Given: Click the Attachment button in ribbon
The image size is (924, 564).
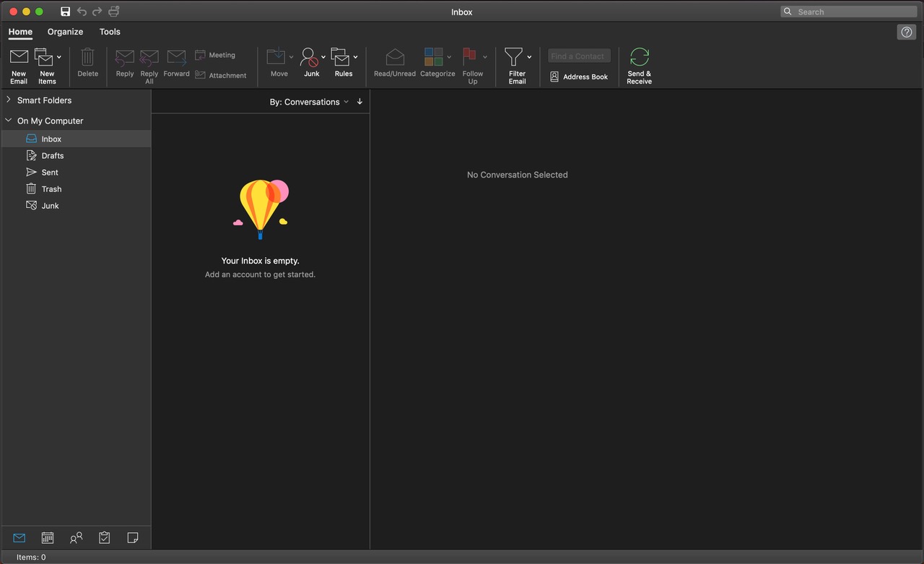Looking at the screenshot, I should (x=221, y=75).
